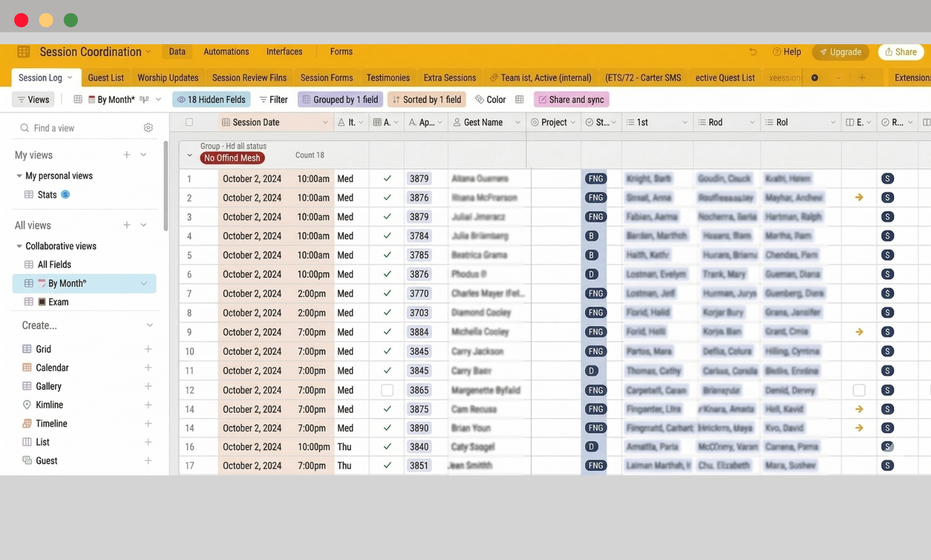Open the Color tool in the view toolbar

(x=489, y=100)
